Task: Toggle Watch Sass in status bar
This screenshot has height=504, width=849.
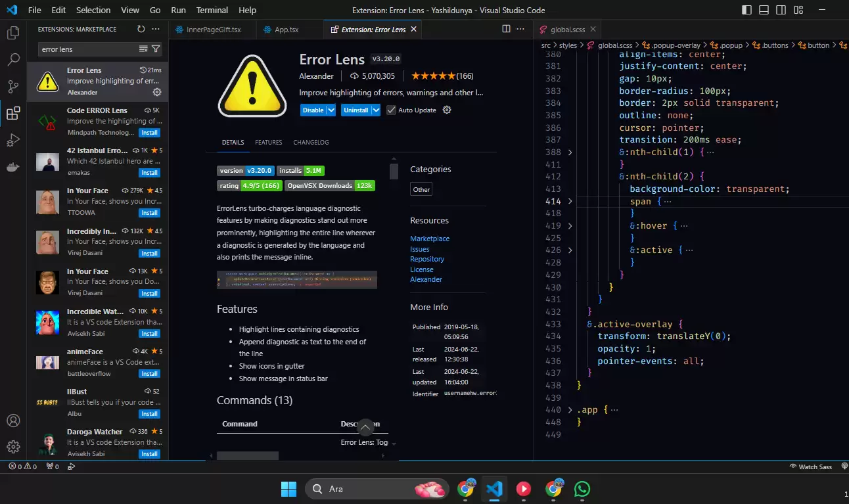Action: [810, 467]
